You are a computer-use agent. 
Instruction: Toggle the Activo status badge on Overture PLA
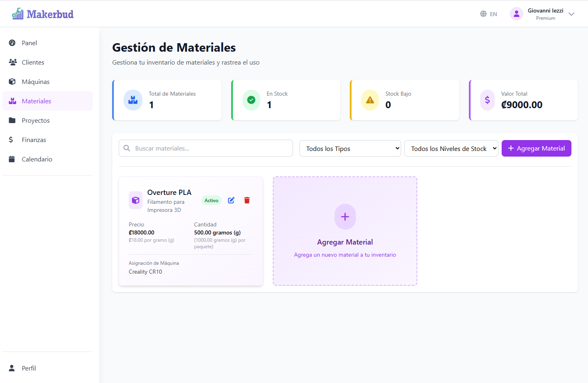pyautogui.click(x=211, y=200)
